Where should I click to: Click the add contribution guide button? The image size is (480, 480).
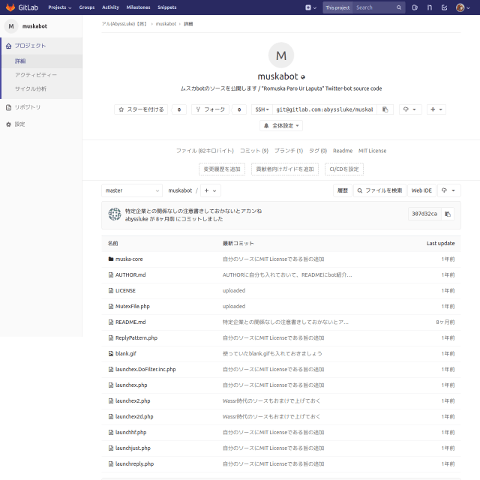(x=285, y=169)
